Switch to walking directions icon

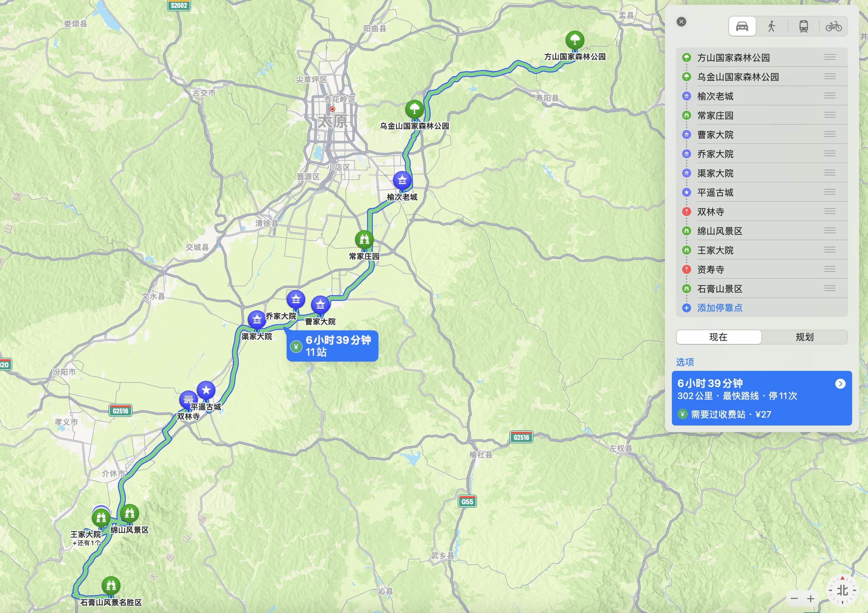pyautogui.click(x=772, y=26)
